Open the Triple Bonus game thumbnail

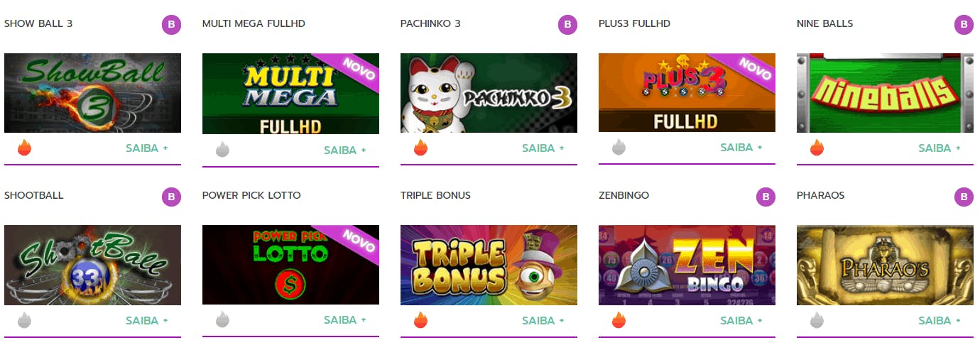pyautogui.click(x=489, y=265)
